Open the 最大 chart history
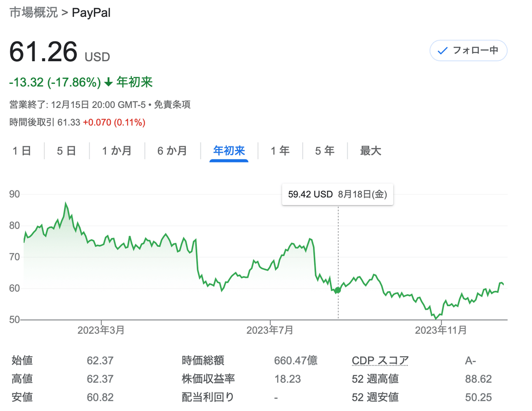532x411 pixels. click(371, 151)
